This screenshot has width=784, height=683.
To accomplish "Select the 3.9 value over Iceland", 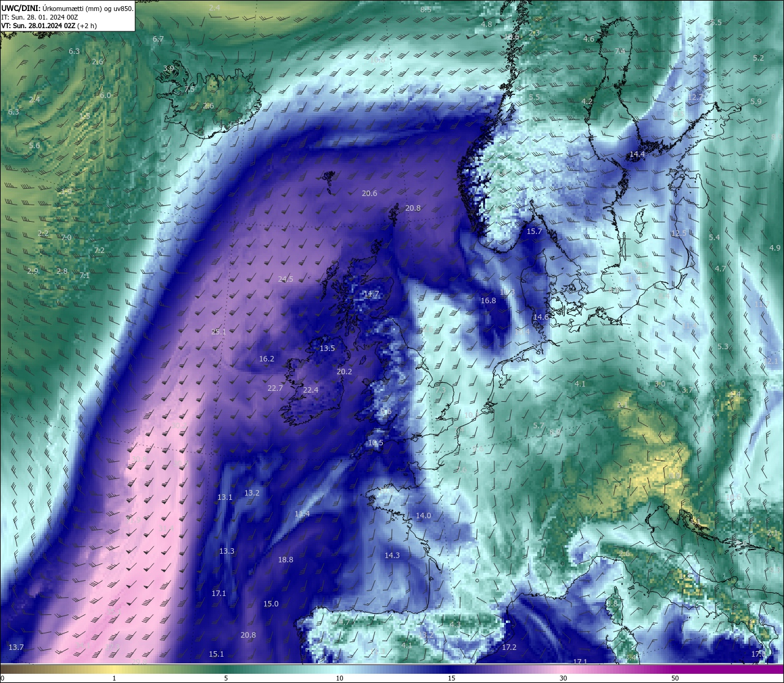I will 168,68.
